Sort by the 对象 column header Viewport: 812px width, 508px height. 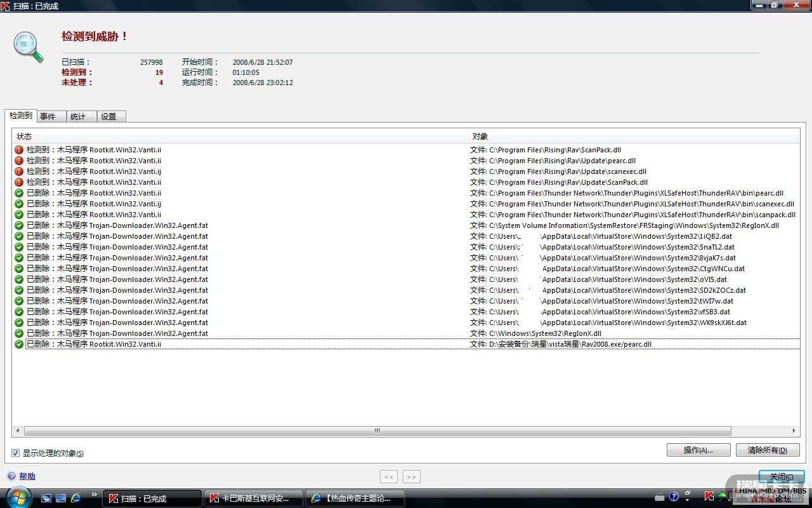[x=634, y=137]
